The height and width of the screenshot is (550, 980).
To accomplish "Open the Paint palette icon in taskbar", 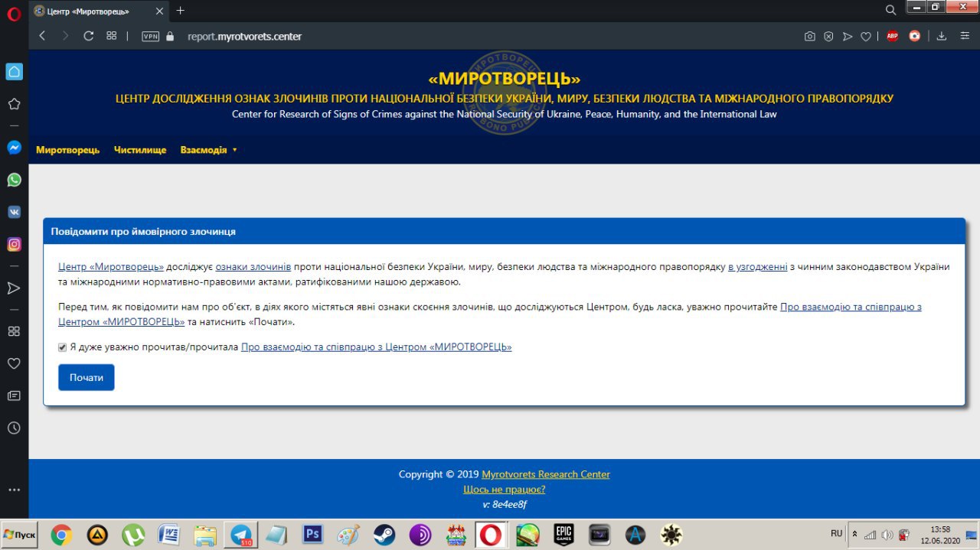I will (348, 534).
